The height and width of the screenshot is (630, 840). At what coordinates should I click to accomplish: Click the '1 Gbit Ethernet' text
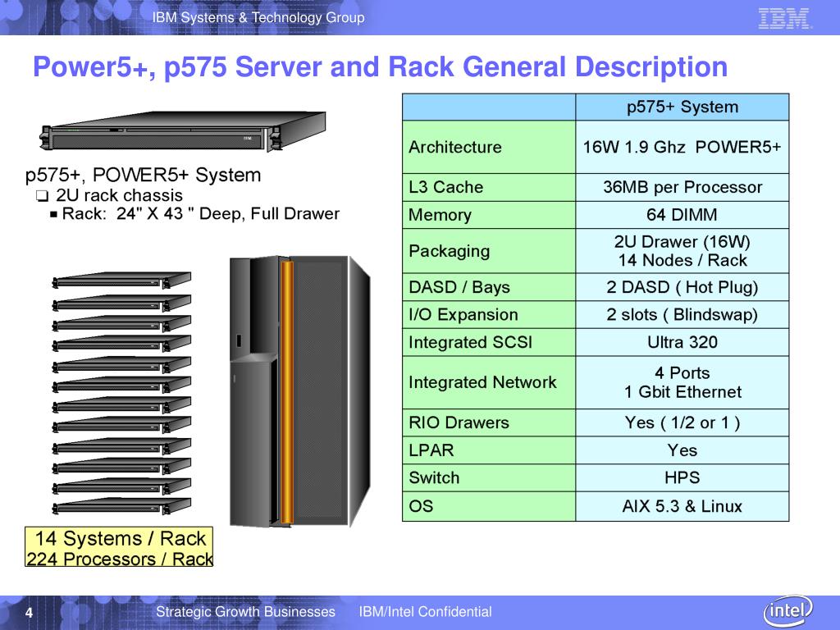pyautogui.click(x=682, y=392)
